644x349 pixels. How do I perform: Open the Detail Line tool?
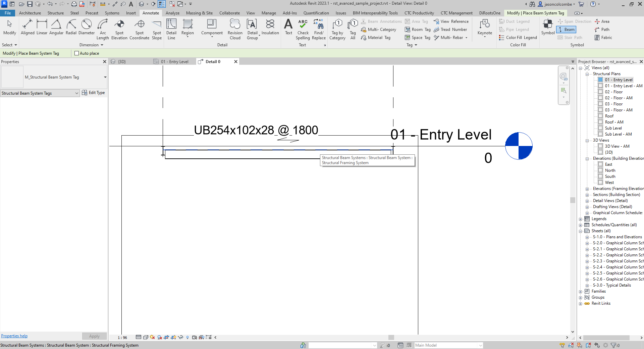171,30
